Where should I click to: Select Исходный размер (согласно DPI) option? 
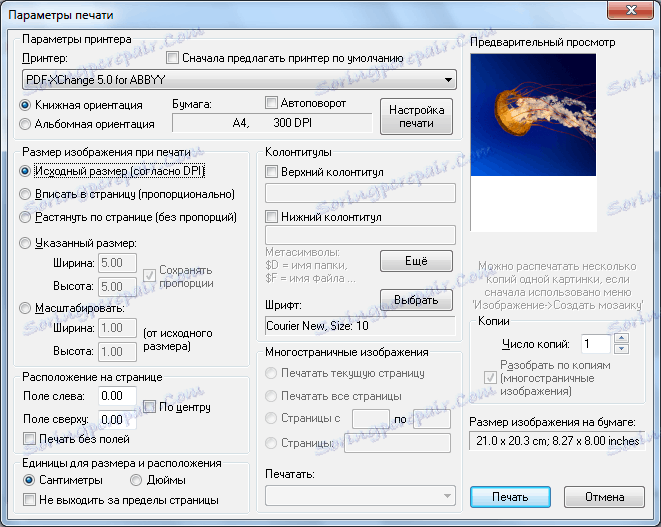25,171
